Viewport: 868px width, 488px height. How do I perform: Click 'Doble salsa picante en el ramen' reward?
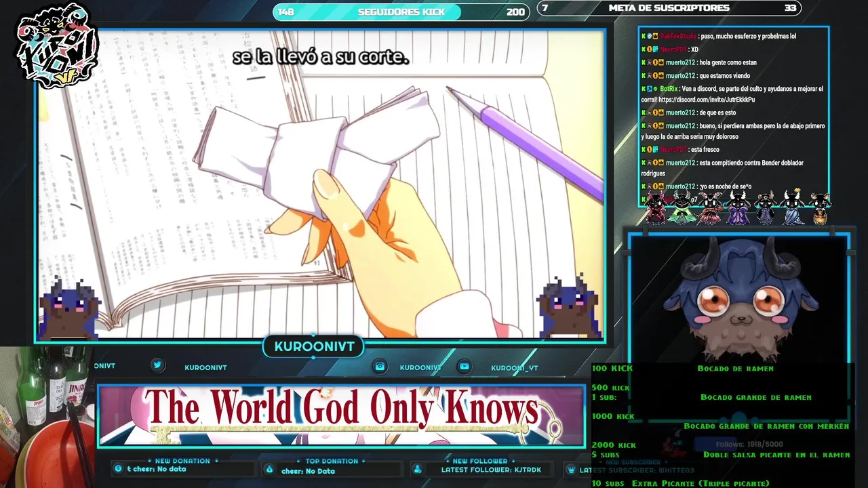[x=776, y=455]
